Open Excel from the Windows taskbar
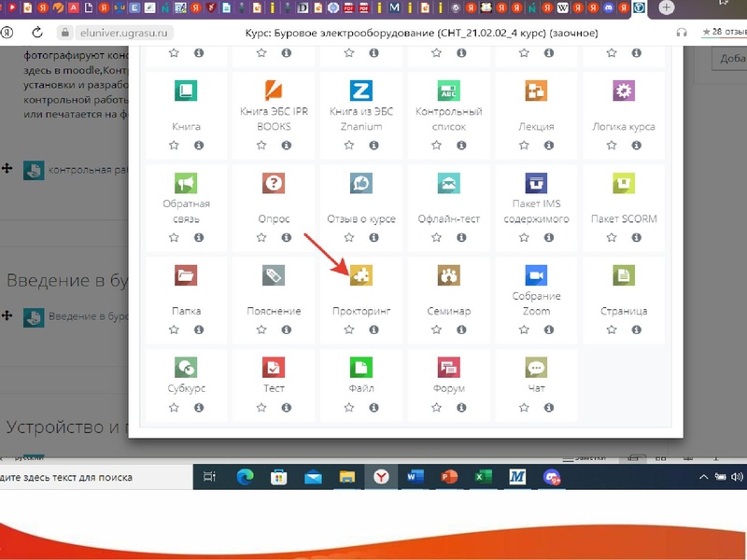This screenshot has width=747, height=560. [482, 477]
